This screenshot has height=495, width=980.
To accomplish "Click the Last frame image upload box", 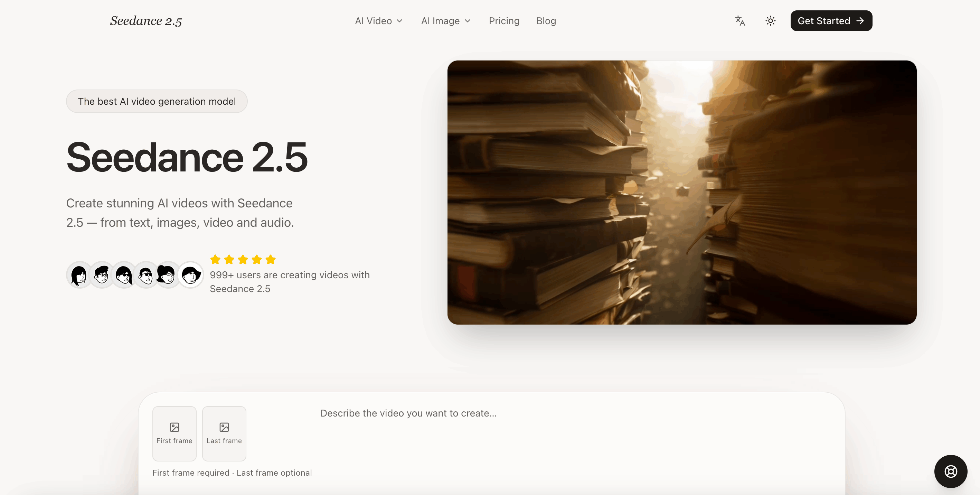I will (224, 433).
